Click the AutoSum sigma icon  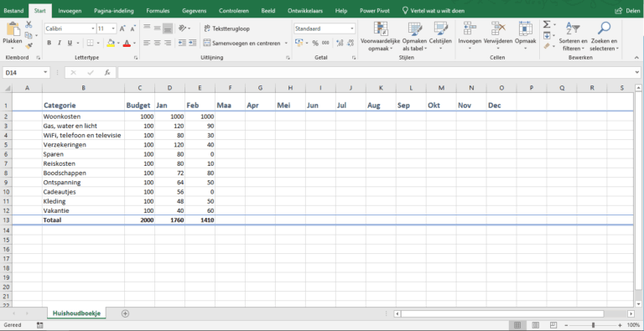pyautogui.click(x=547, y=24)
